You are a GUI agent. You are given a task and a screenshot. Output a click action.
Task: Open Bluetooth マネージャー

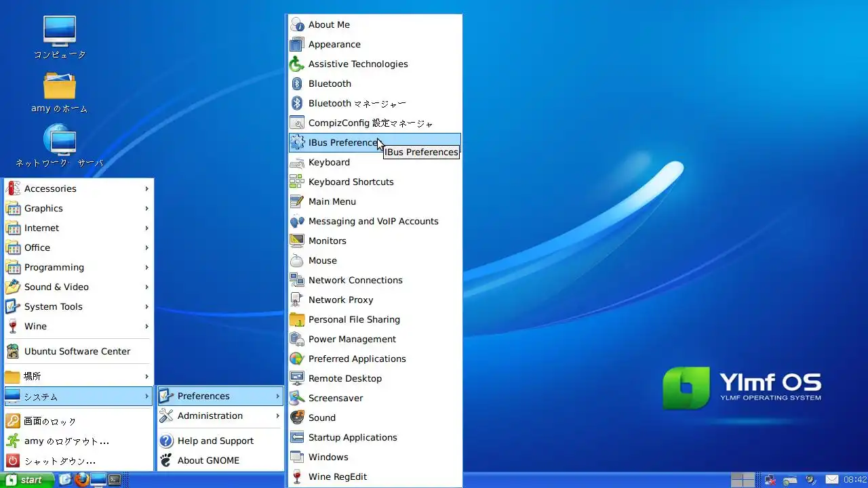(374, 103)
